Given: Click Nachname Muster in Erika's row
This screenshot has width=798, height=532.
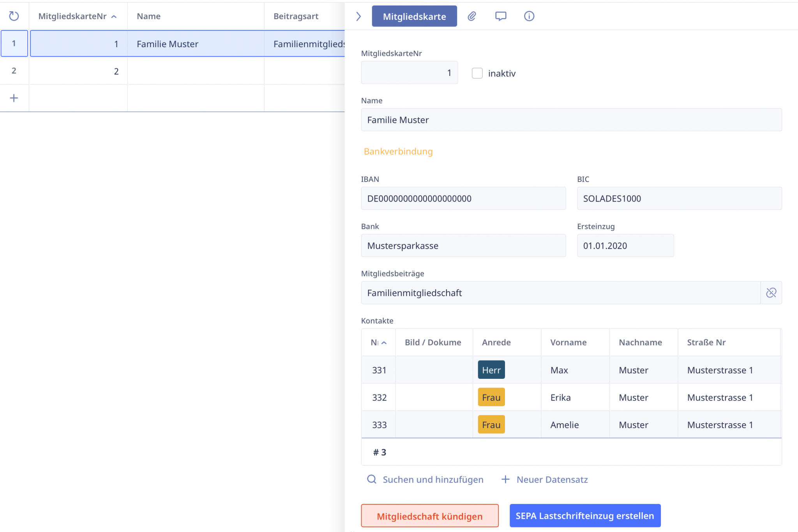Looking at the screenshot, I should 644,397.
